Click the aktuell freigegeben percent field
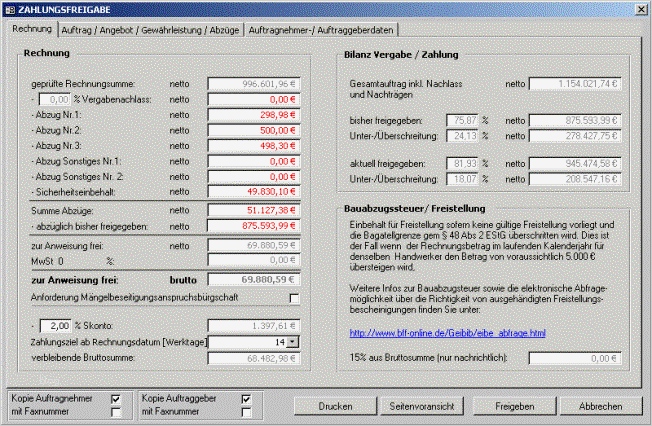Screen dimensions: 652x426 pos(462,163)
